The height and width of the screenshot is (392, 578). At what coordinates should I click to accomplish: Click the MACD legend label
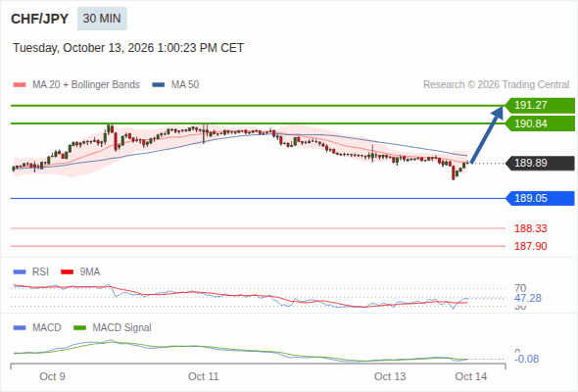point(47,328)
